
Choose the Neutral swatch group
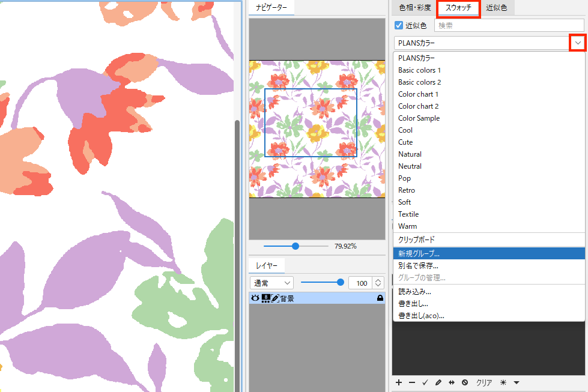point(489,166)
